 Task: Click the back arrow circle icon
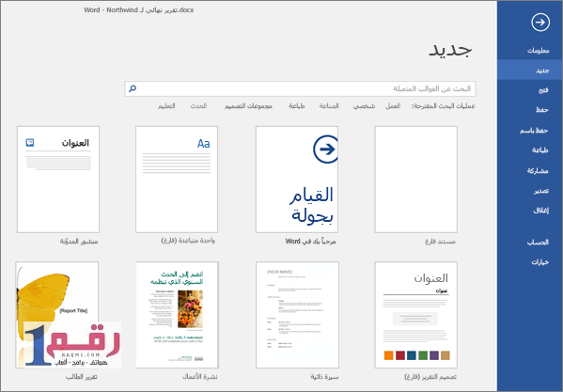[540, 23]
